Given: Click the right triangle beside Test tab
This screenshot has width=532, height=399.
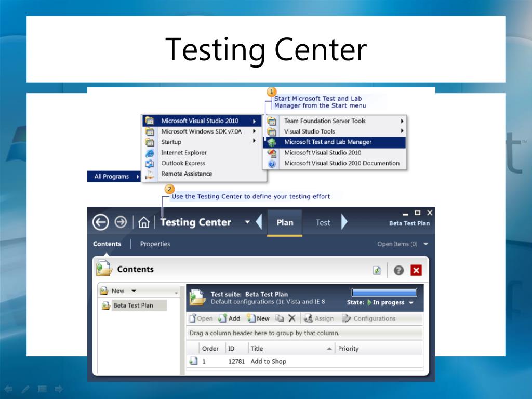Looking at the screenshot, I should tap(344, 222).
